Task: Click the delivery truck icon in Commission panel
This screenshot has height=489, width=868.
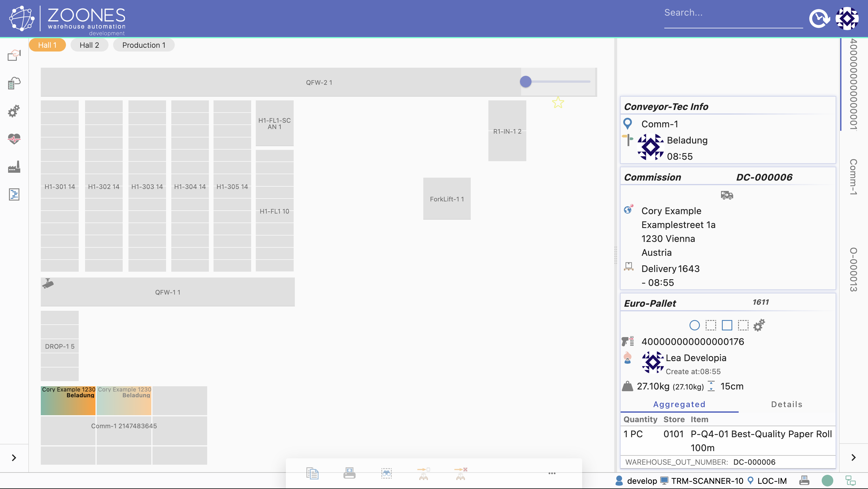Action: 727,195
